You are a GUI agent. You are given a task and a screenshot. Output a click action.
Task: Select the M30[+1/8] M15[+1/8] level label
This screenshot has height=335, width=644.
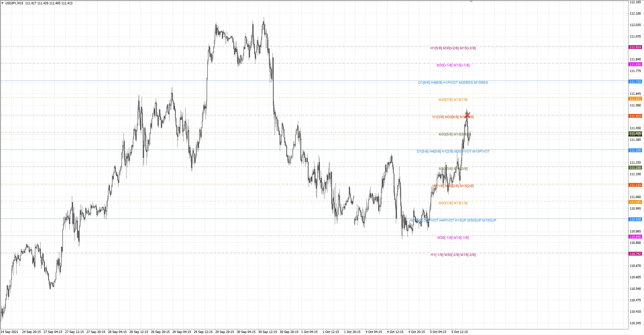[x=453, y=65]
